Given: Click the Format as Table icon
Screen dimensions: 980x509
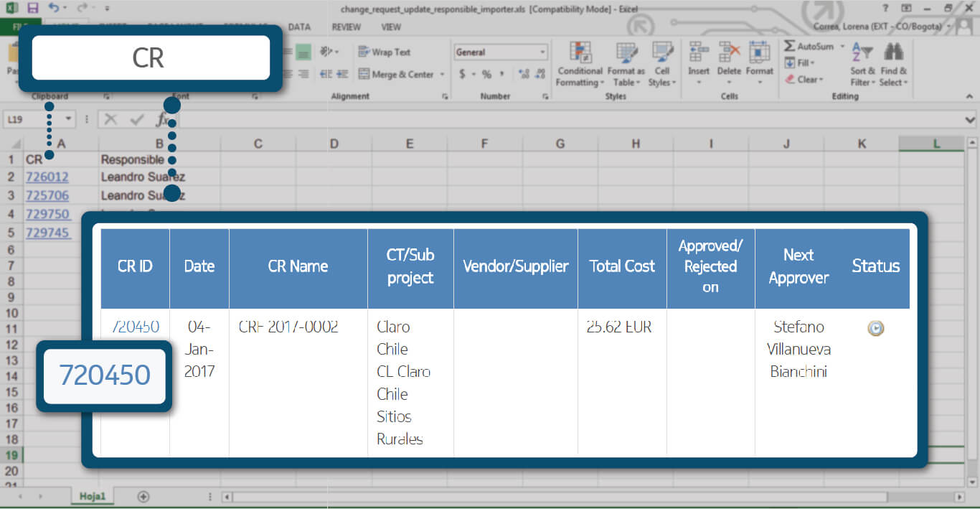Looking at the screenshot, I should click(626, 63).
